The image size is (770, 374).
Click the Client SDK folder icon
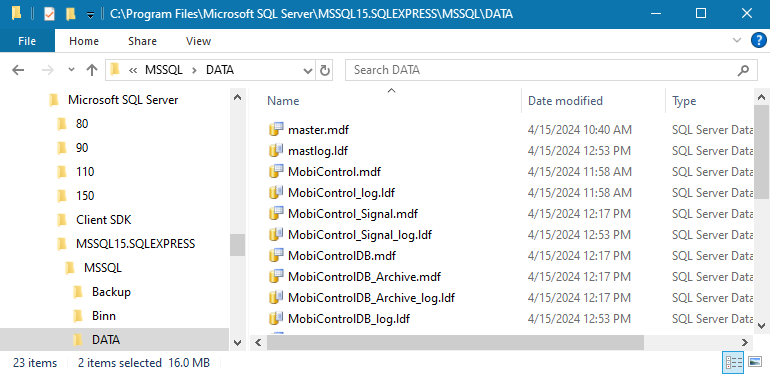(62, 220)
